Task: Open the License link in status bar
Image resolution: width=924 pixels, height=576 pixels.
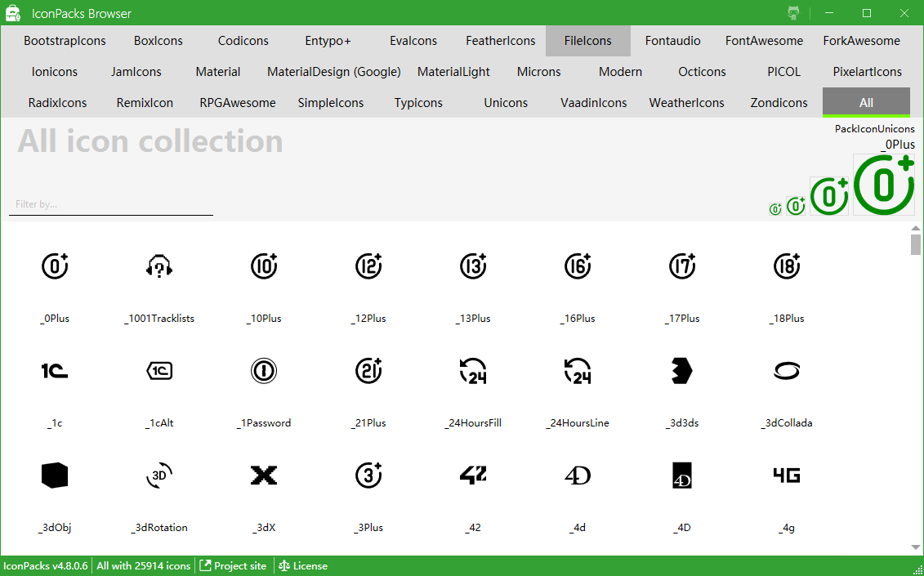Action: [303, 566]
